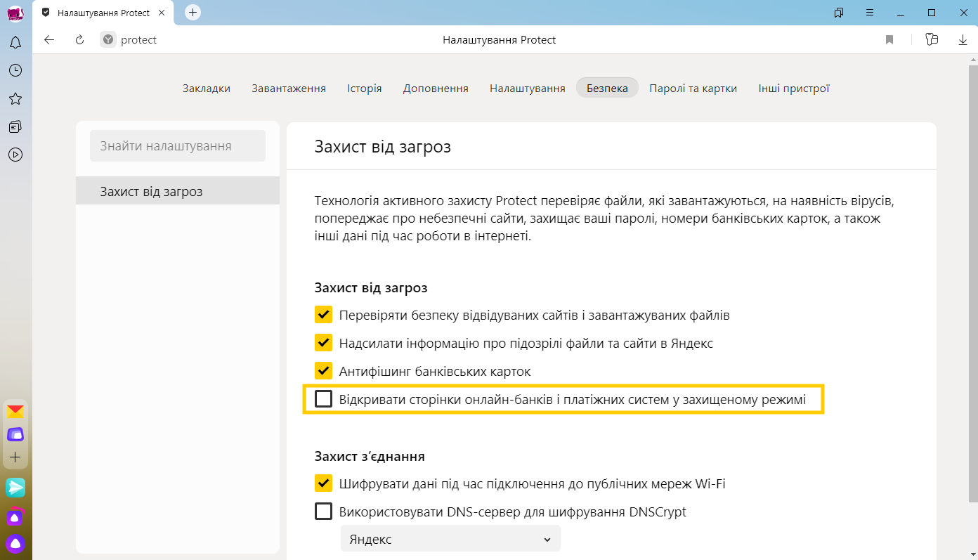The width and height of the screenshot is (978, 560).
Task: Open the Alice icon with red accent
Action: [x=15, y=516]
